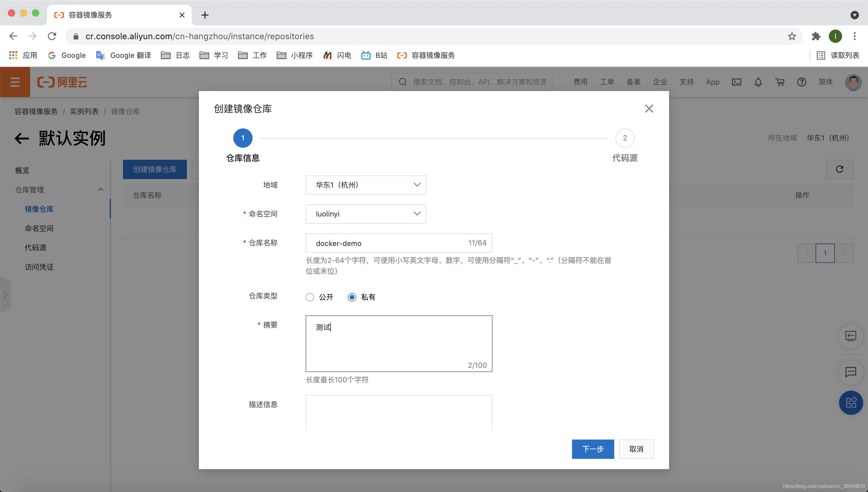Viewport: 868px width, 492px height.
Task: Open the 地域 region dropdown
Action: pos(366,185)
